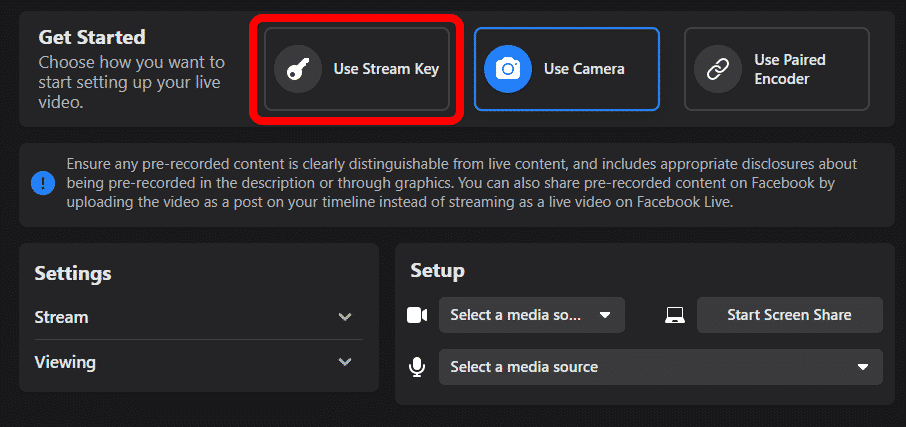Expand the Stream settings section
Screen dimensions: 906x427
(x=199, y=317)
